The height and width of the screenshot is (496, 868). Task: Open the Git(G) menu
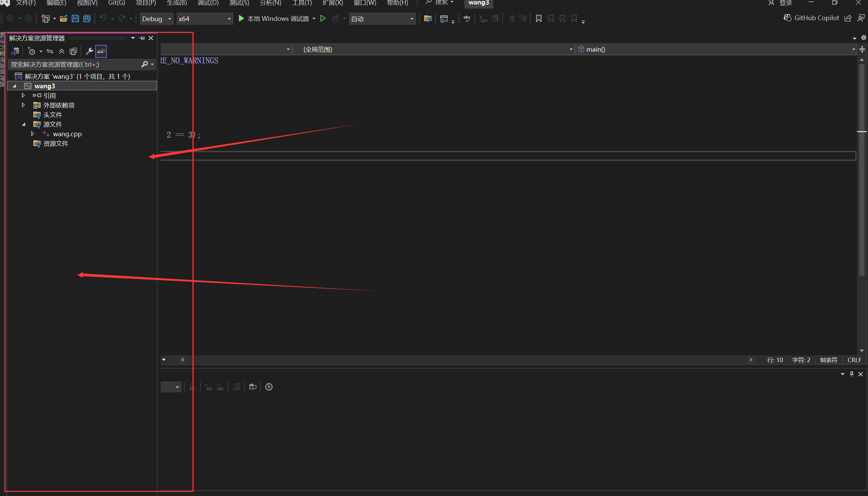[116, 3]
